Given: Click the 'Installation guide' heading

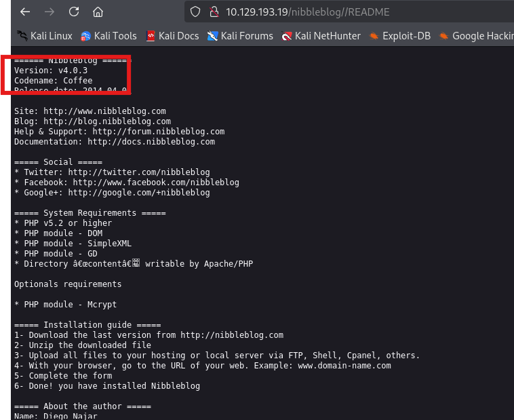Looking at the screenshot, I should click(x=87, y=324).
